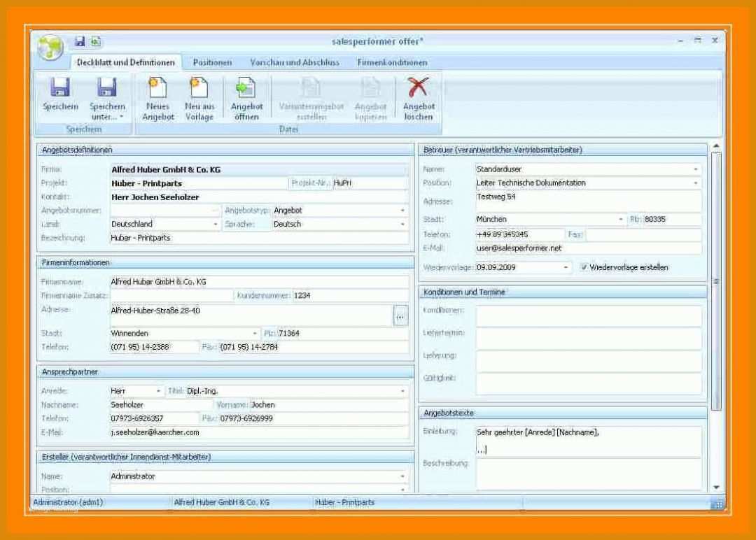This screenshot has width=756, height=540.
Task: Click Angebot öffnen icon
Action: click(246, 87)
